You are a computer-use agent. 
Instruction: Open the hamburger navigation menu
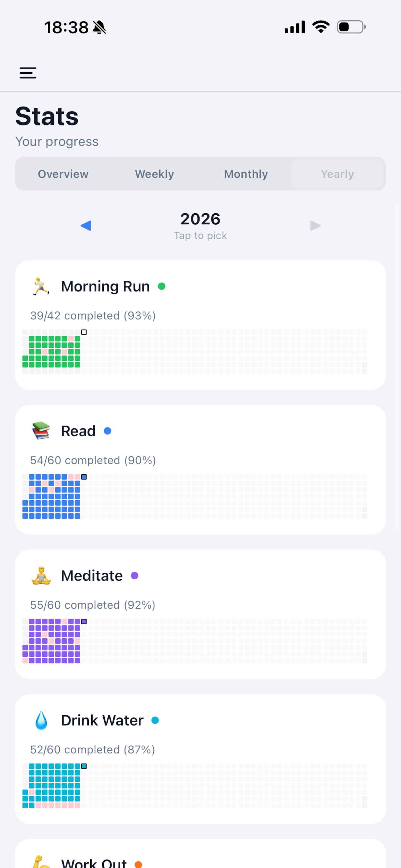[28, 73]
